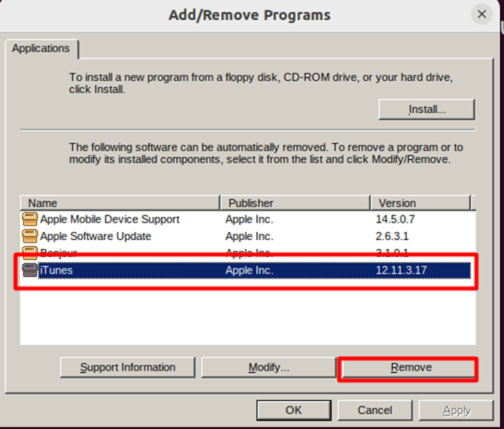Click Apple Inc. publisher of Apple Software Update
Viewport: 504px width, 429px height.
249,236
